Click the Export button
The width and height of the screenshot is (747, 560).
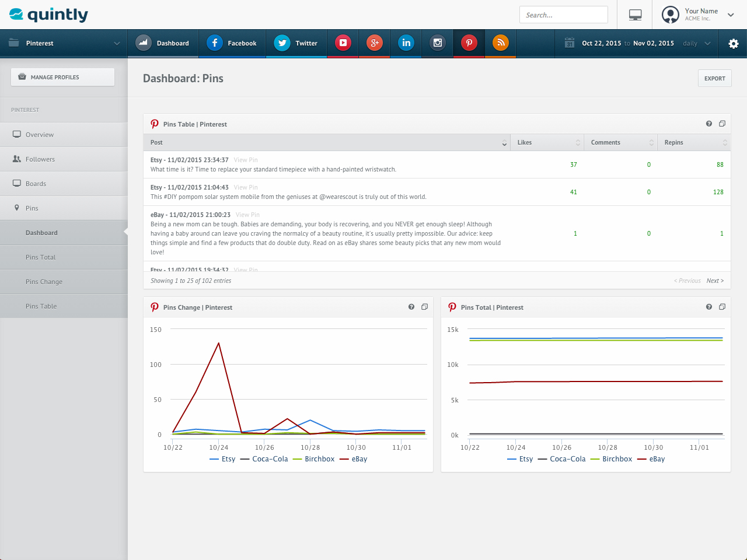(x=714, y=78)
